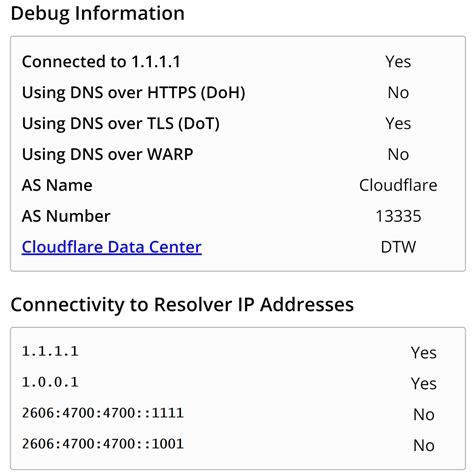474x473 pixels.
Task: Select the 1.0.0.1 resolver address
Action: 50,382
